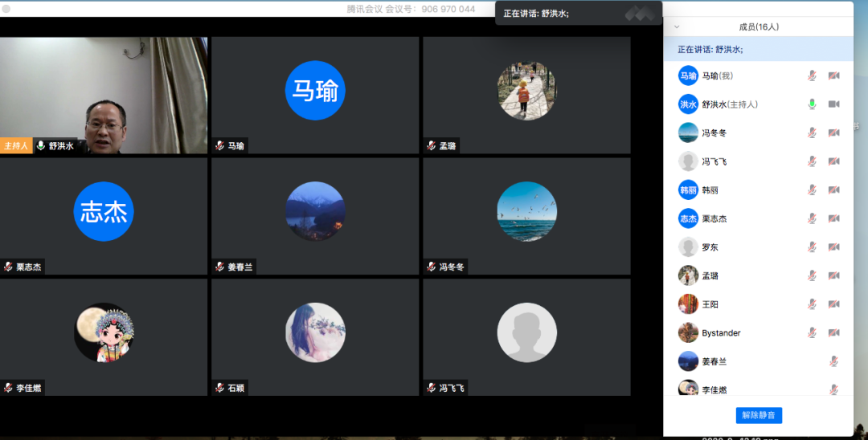Click the 主持人 host badge on video
This screenshot has width=868, height=440.
(16, 146)
